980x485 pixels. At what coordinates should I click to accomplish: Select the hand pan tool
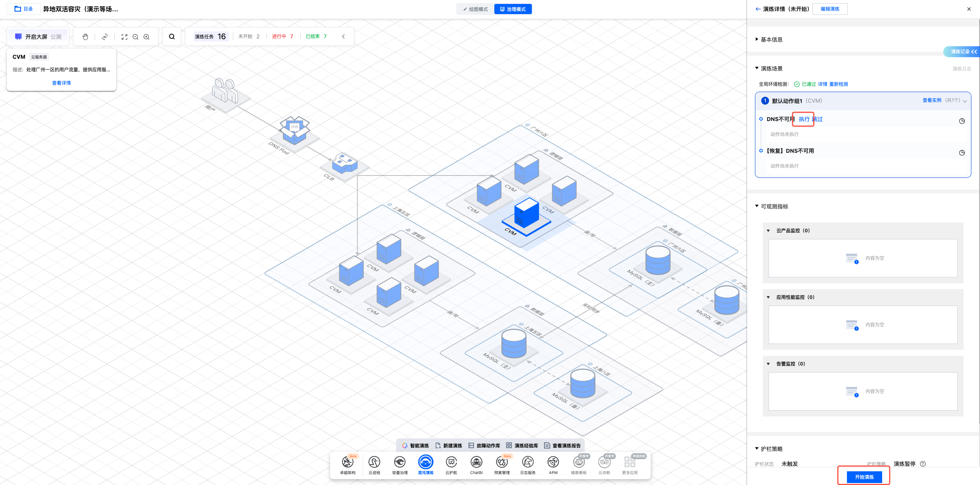click(85, 37)
